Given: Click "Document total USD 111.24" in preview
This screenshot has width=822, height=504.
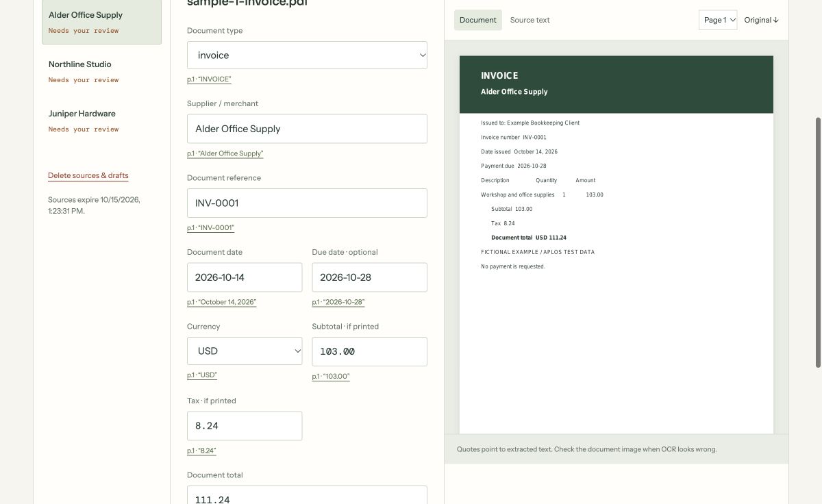Looking at the screenshot, I should click(529, 238).
